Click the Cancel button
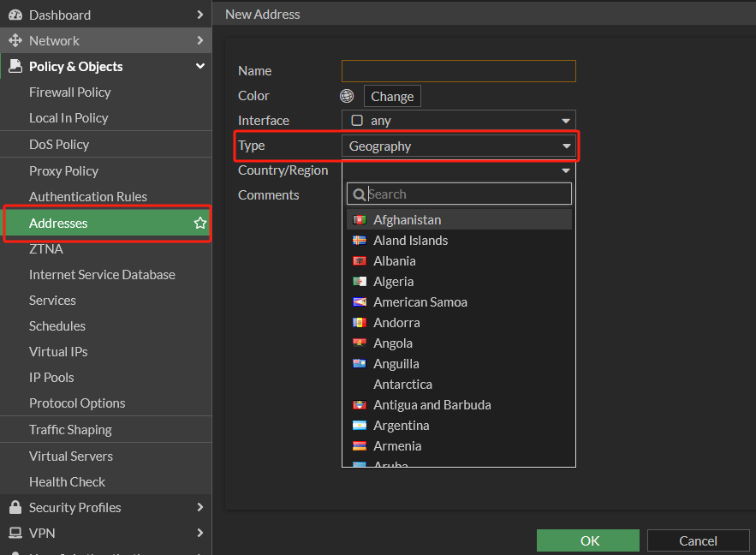This screenshot has height=555, width=756. tap(698, 540)
